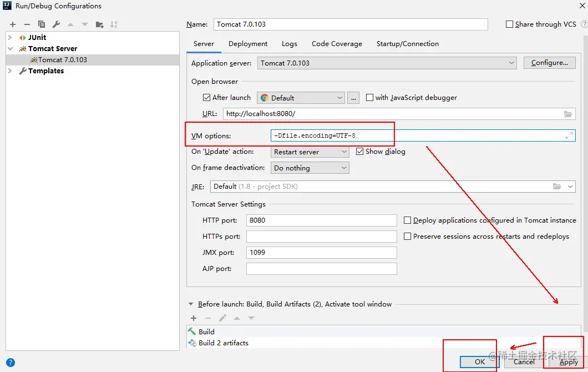Viewport: 588px width, 372px height.
Task: Expand JUnit tree node
Action: coord(10,38)
